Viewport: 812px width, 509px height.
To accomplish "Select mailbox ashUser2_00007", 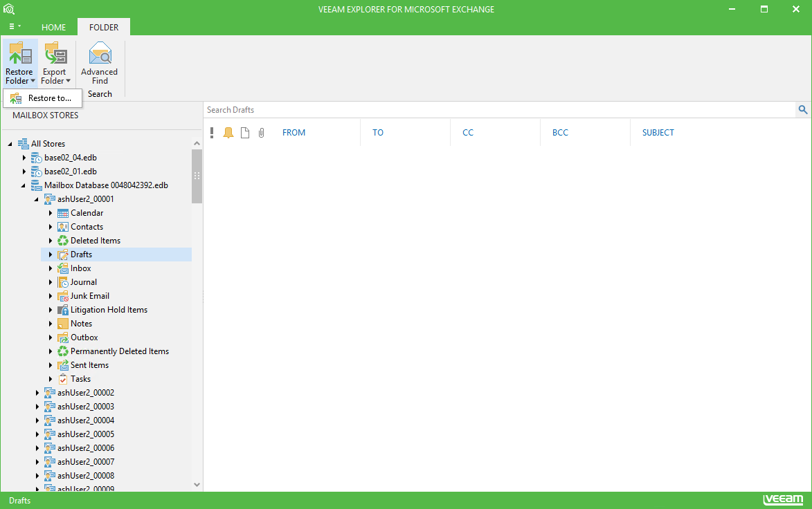I will point(85,462).
